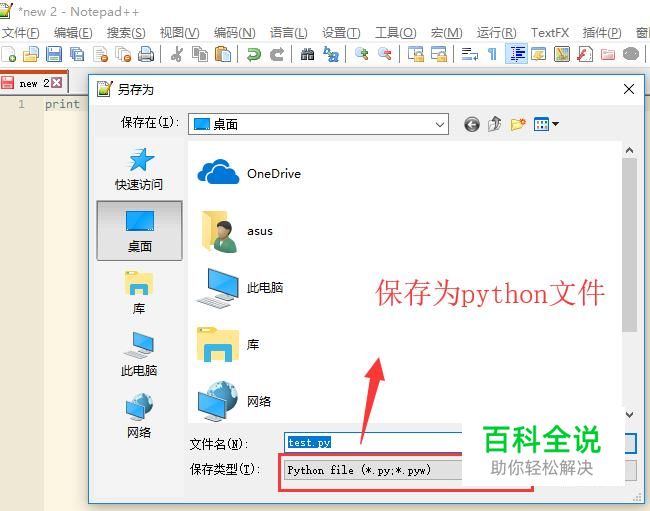Click the Open file toolbar icon
This screenshot has height=511, width=650.
31,54
